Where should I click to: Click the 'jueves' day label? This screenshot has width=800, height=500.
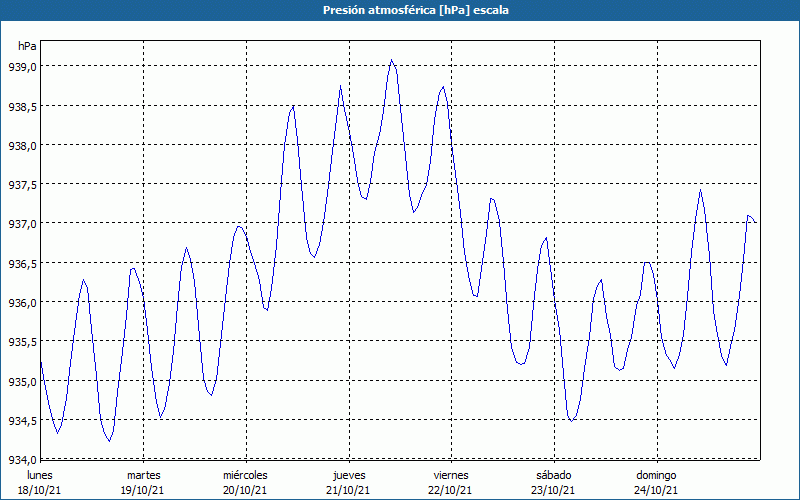pyautogui.click(x=349, y=475)
